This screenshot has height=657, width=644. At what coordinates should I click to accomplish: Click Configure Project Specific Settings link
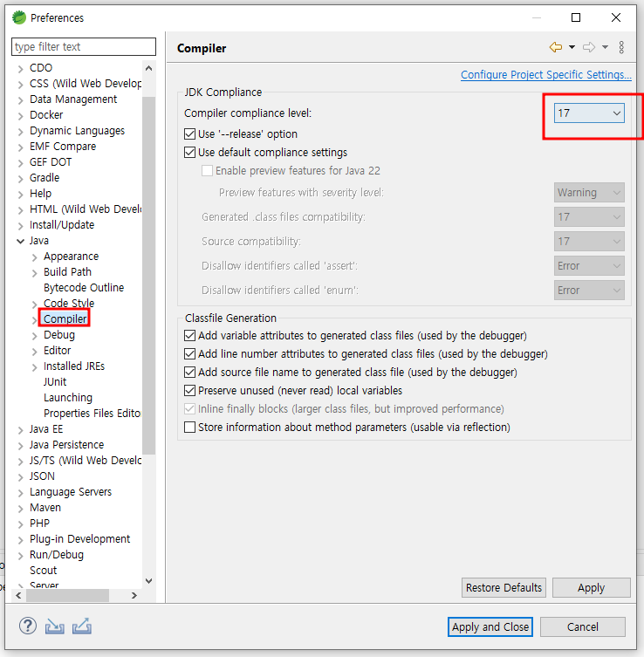pos(546,74)
